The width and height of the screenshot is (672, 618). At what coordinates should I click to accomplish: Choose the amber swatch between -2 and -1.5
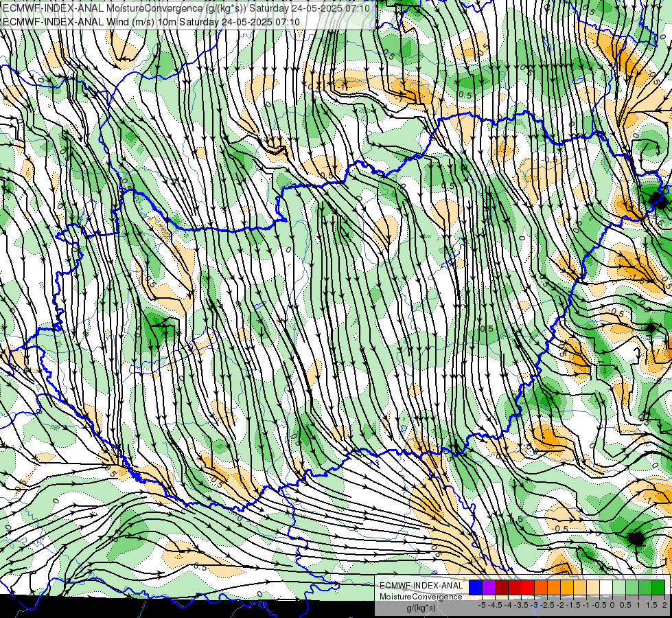(567, 587)
